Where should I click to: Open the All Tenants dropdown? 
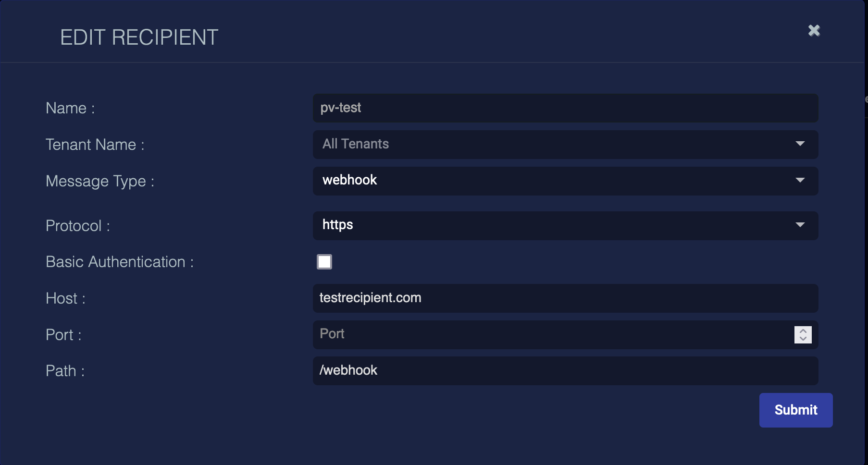[x=553, y=144]
